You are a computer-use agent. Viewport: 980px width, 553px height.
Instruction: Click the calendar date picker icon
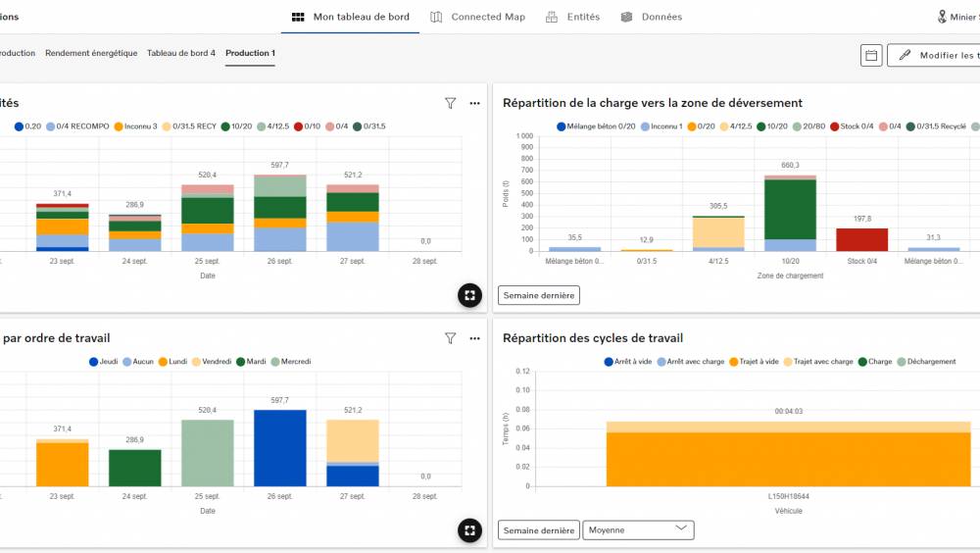(871, 56)
